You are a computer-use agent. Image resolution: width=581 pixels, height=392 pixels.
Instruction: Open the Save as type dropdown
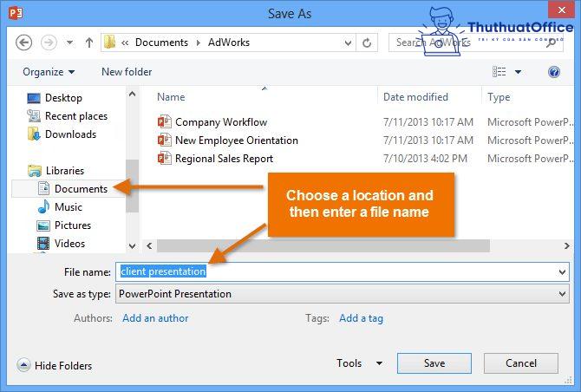(343, 294)
